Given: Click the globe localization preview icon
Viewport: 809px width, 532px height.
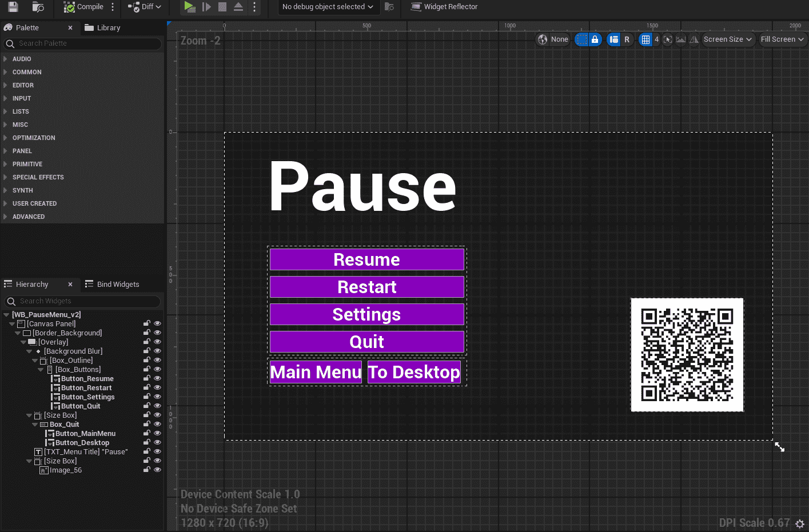Looking at the screenshot, I should (543, 39).
